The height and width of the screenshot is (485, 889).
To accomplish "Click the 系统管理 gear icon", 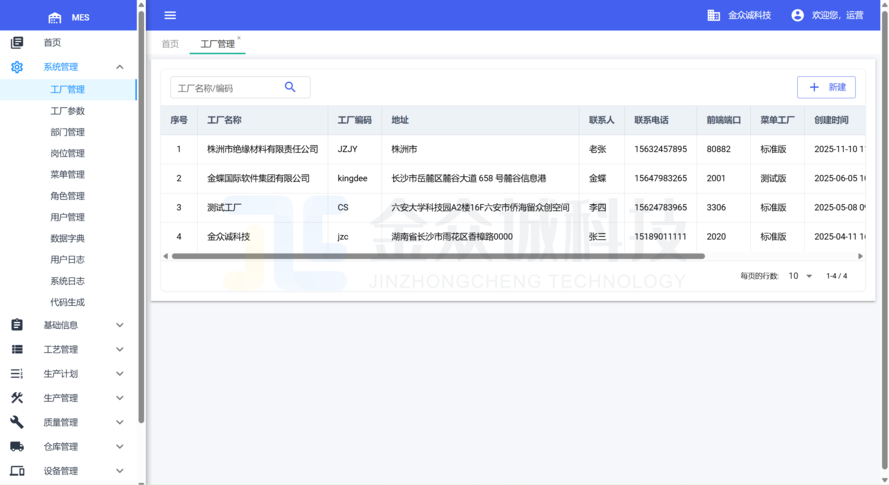I will coord(17,67).
